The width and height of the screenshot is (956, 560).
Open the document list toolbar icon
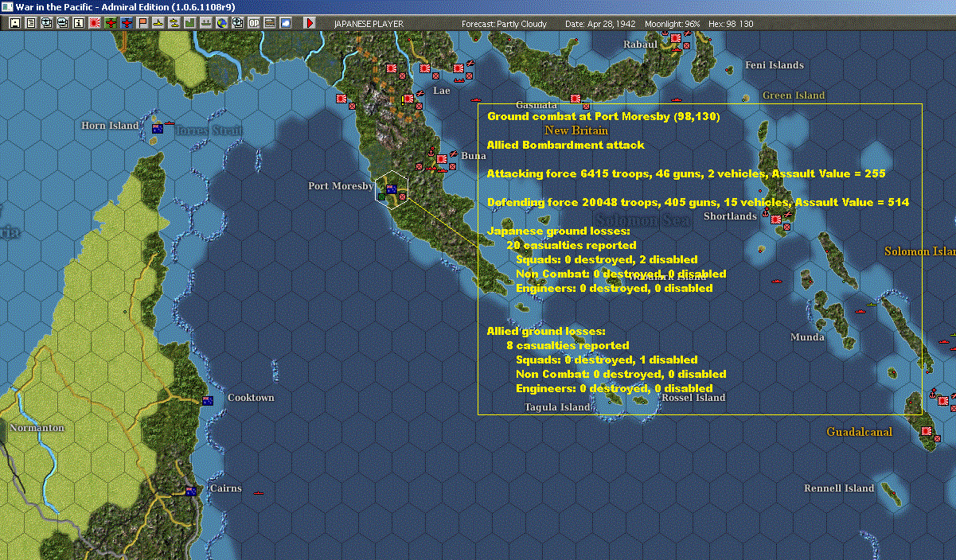31,23
